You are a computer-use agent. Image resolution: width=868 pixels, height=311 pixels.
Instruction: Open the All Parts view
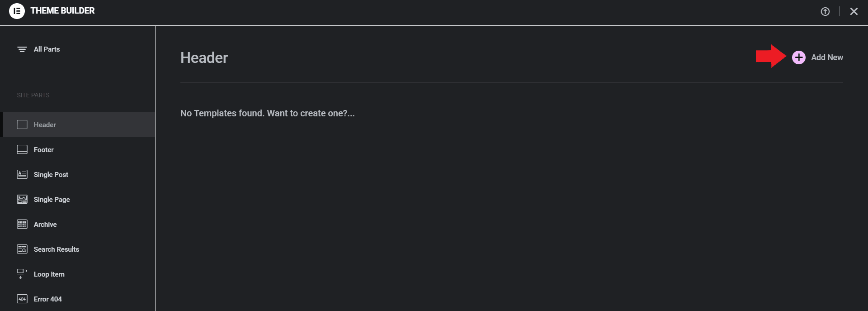point(47,49)
